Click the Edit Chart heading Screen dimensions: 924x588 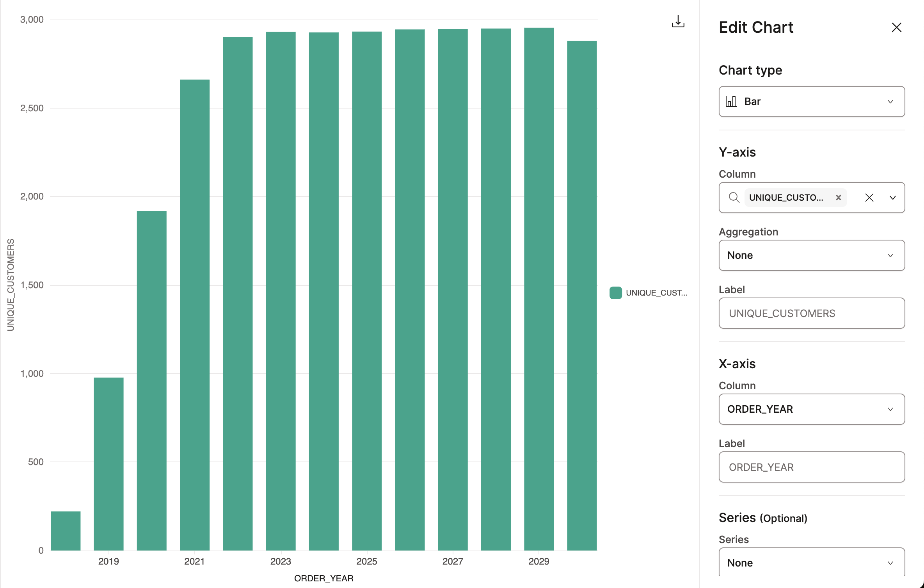[x=756, y=27]
